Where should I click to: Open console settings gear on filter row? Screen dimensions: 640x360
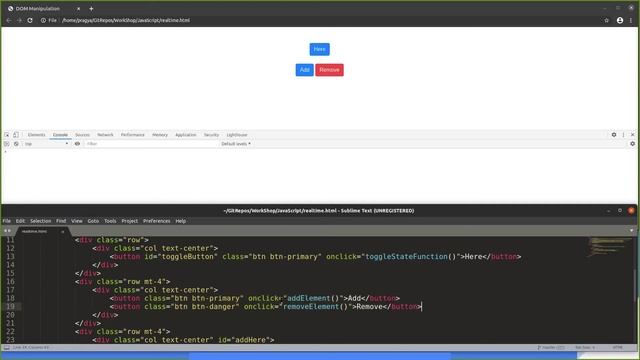[632, 144]
